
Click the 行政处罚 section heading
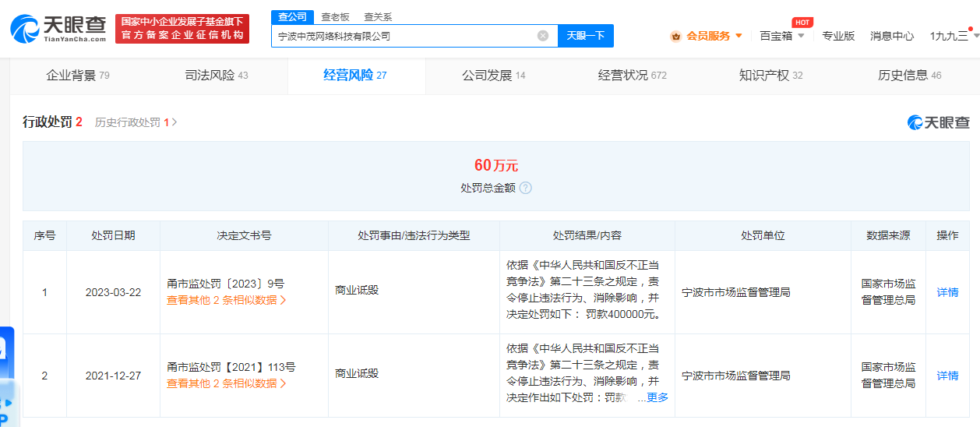48,122
